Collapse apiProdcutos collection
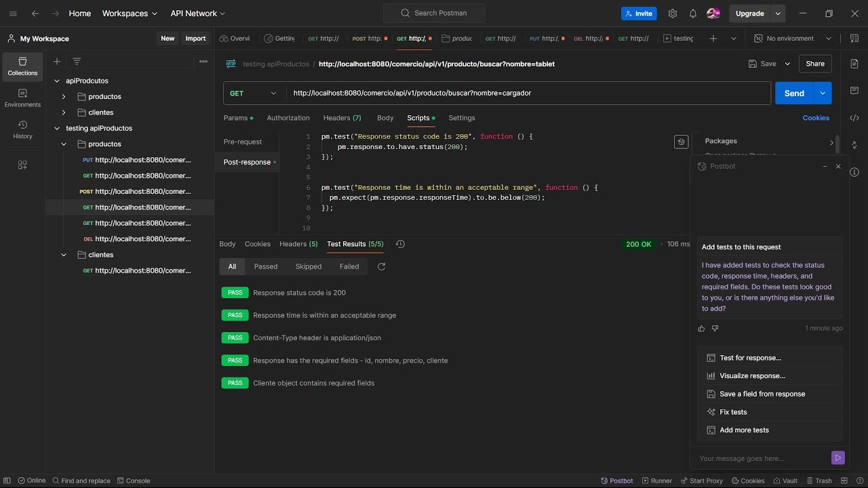The height and width of the screenshot is (488, 868). pyautogui.click(x=57, y=81)
